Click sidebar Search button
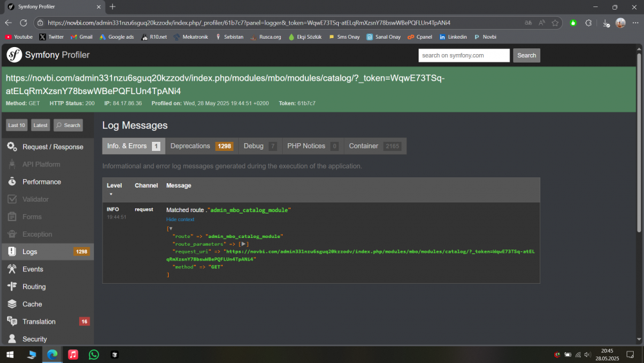644x363 pixels. 68,125
